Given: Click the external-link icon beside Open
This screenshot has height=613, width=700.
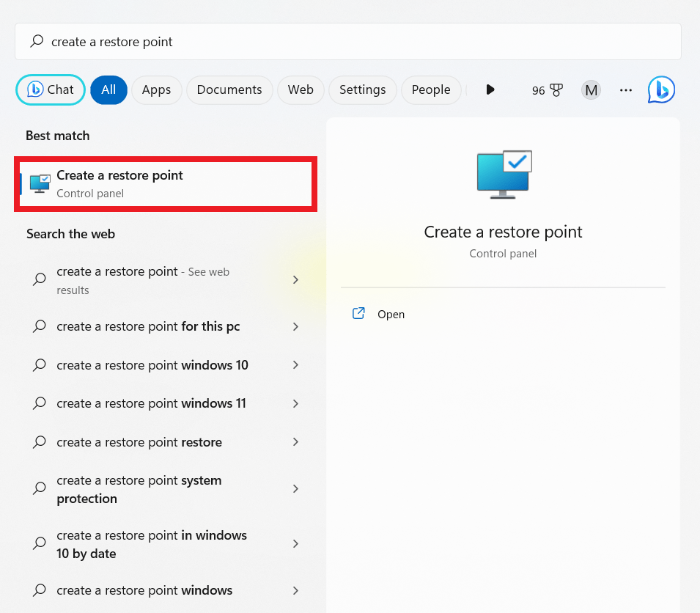Looking at the screenshot, I should (358, 313).
